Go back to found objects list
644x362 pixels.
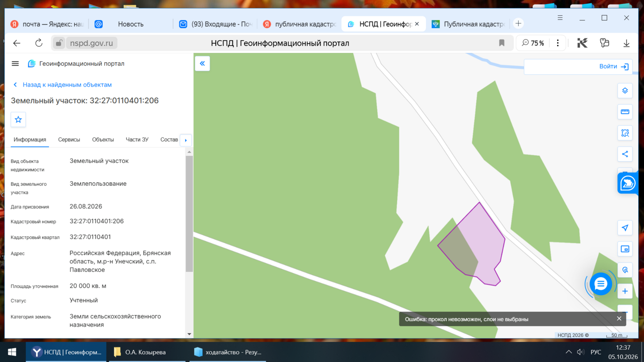coord(62,85)
